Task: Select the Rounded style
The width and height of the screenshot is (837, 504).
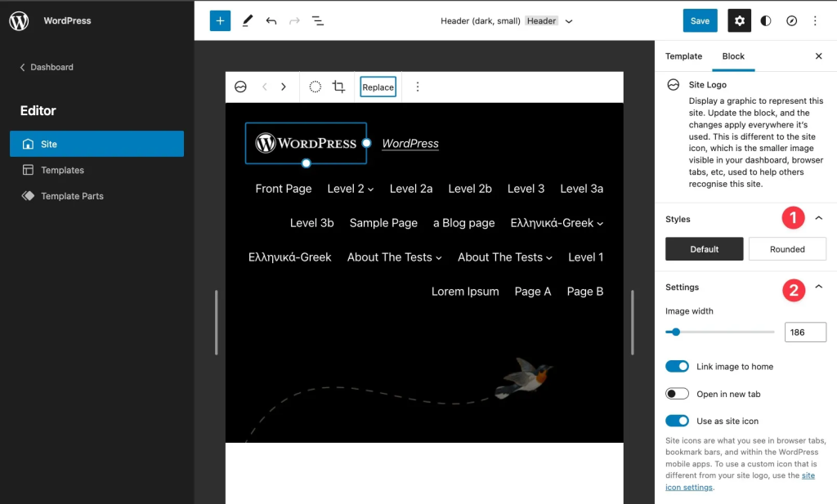Action: (x=787, y=249)
